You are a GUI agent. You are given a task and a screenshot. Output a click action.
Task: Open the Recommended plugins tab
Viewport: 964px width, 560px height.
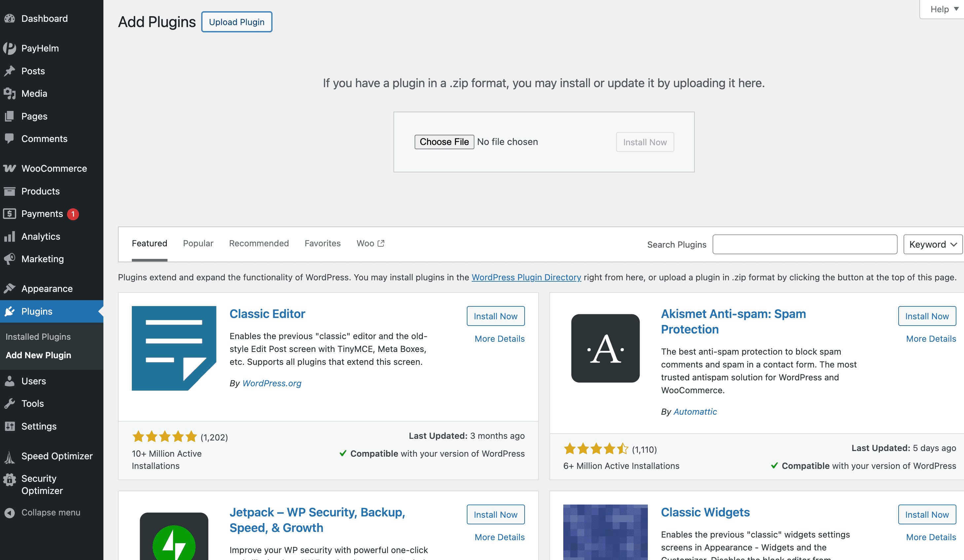(x=259, y=243)
